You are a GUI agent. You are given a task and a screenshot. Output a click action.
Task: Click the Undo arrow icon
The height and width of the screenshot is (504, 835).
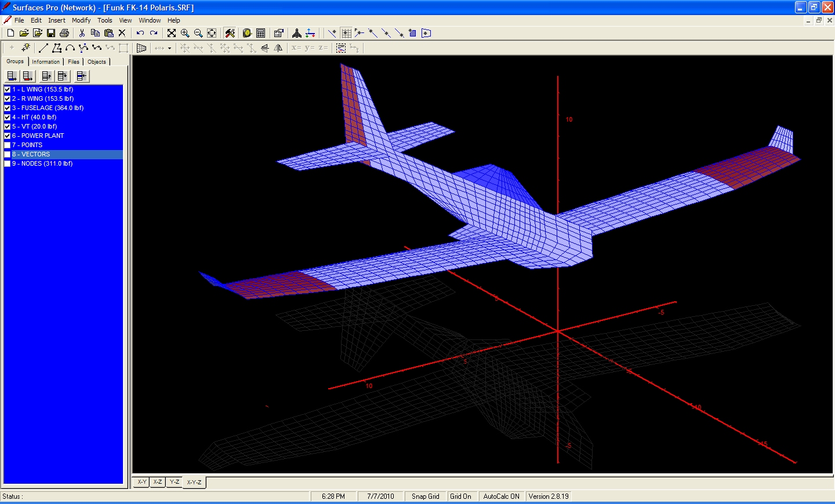[x=140, y=33]
